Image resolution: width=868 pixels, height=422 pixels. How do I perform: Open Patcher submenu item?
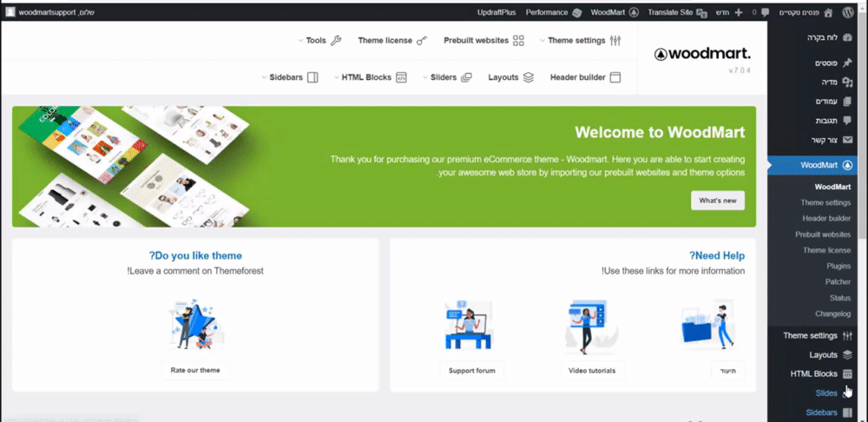(x=838, y=282)
